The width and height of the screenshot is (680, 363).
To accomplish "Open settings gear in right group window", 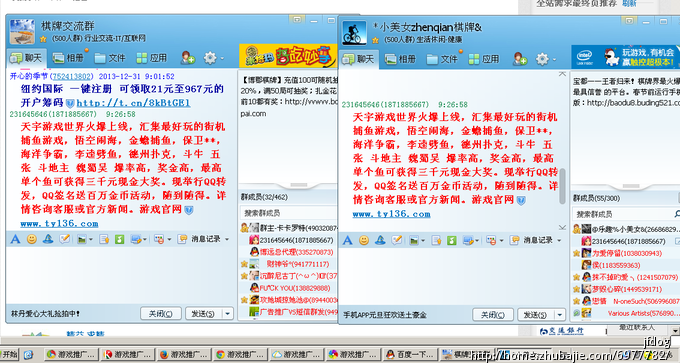I will (x=542, y=59).
